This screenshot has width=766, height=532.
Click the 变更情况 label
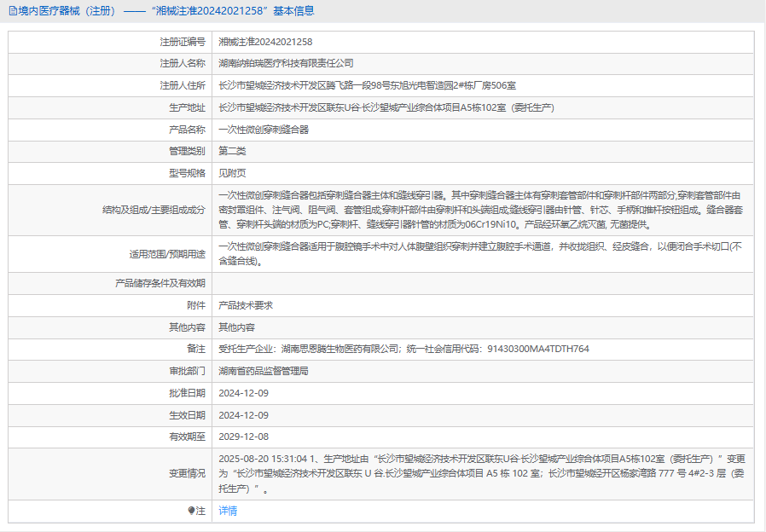187,473
